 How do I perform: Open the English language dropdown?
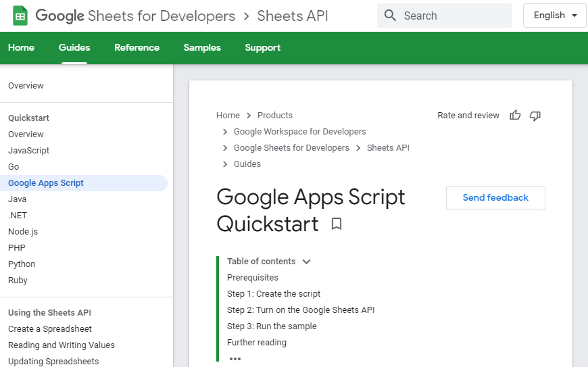coord(555,16)
